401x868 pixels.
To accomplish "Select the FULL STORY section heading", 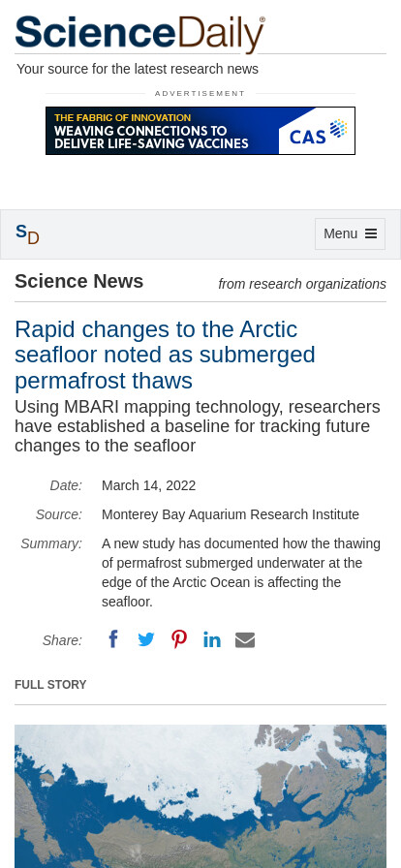I will [50, 685].
